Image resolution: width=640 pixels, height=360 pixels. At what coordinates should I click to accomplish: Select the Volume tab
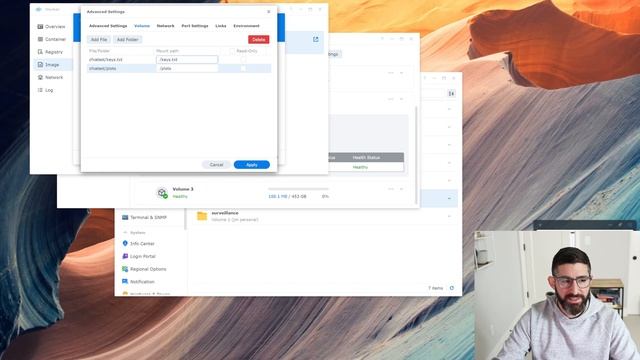(x=142, y=26)
